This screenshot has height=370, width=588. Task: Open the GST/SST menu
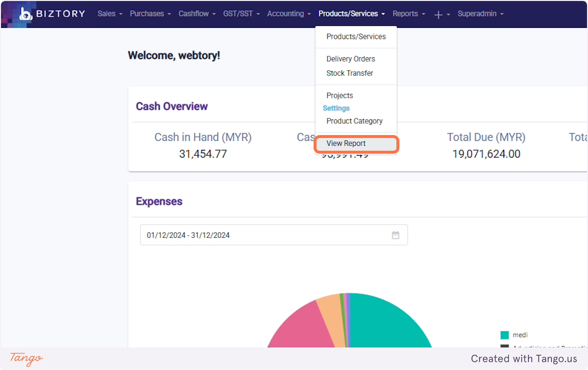point(242,14)
